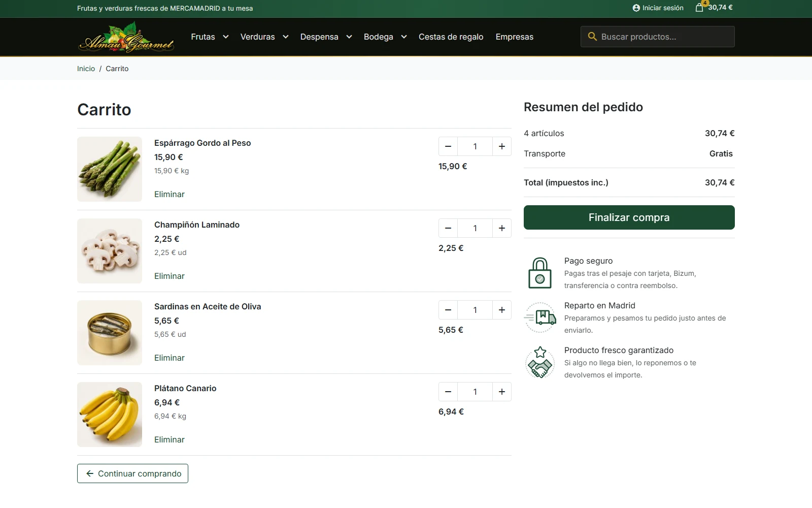
Task: Expand the Bodega menu chevron
Action: tap(404, 37)
